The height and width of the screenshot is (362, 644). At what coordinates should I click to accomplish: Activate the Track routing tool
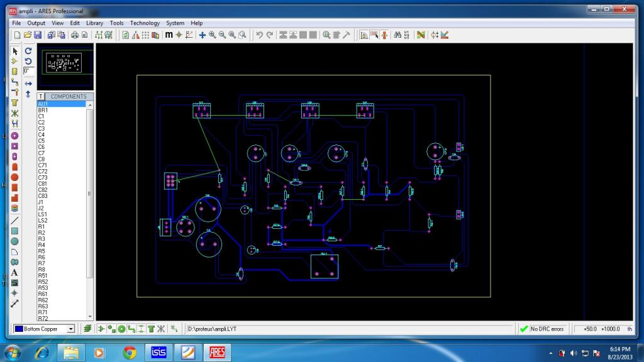15,82
